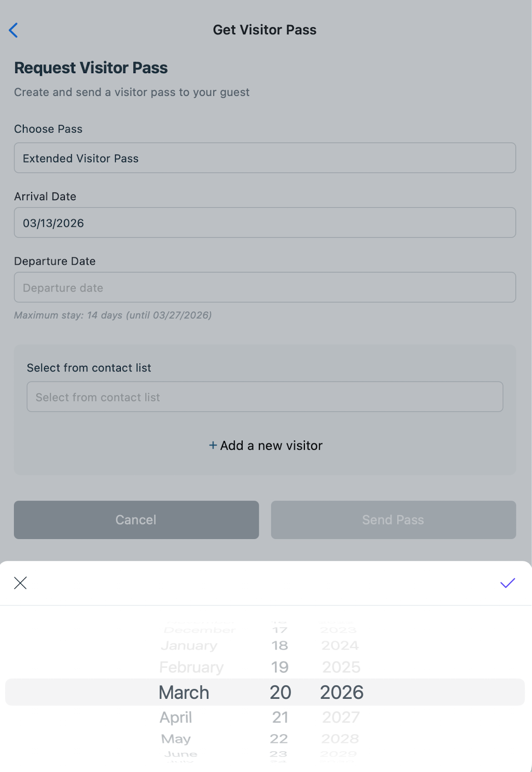Pick day 19 in the picker
532x772 pixels.
coord(280,667)
